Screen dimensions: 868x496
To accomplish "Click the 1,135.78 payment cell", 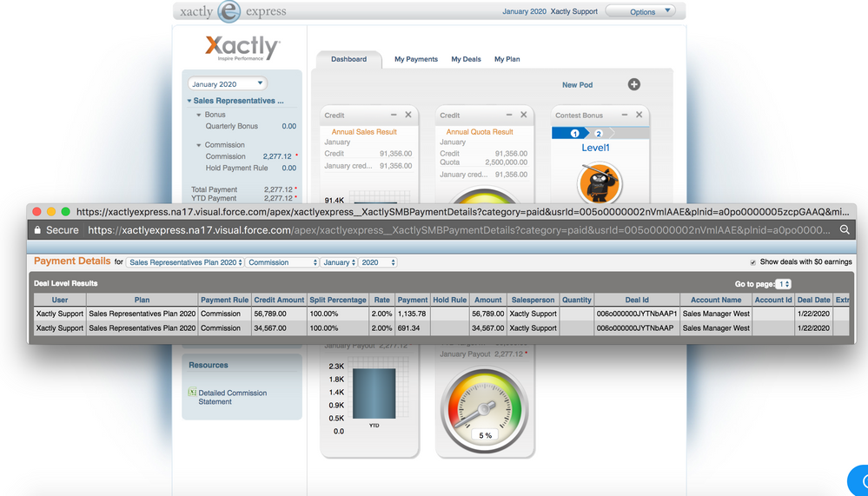I will coord(411,314).
